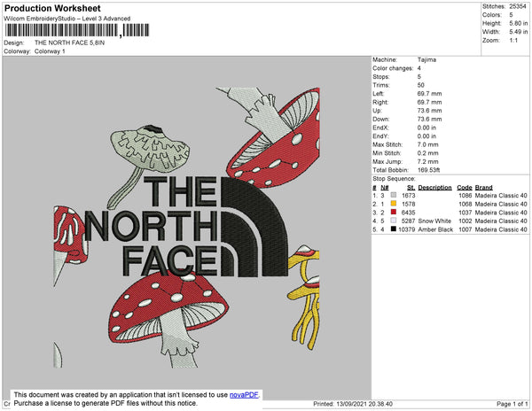Click the barcode on the worksheet header
The image size is (532, 411).
click(x=77, y=30)
